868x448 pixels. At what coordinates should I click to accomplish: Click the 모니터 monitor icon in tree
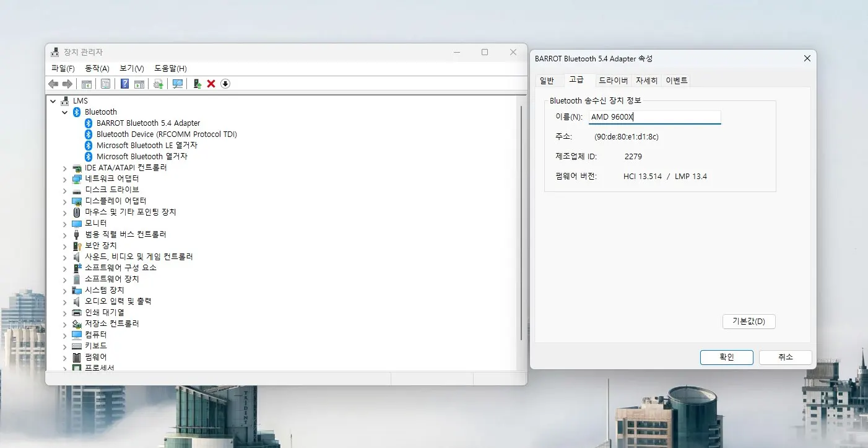pos(77,223)
